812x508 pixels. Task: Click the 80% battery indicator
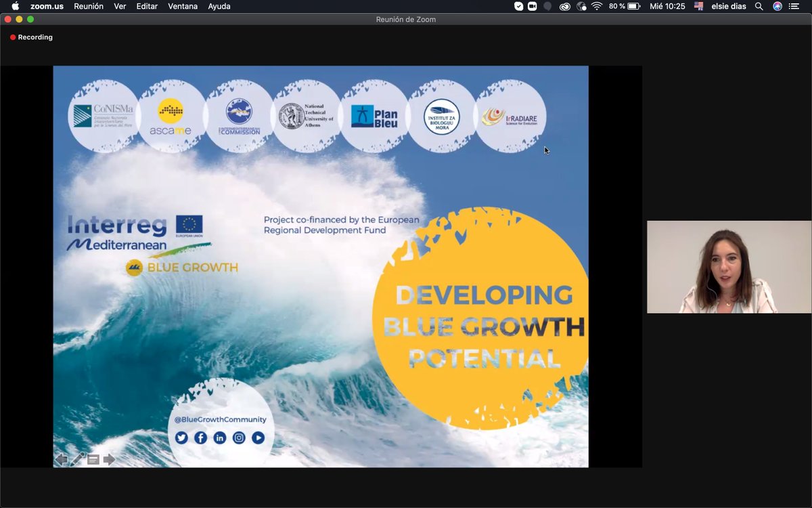625,6
